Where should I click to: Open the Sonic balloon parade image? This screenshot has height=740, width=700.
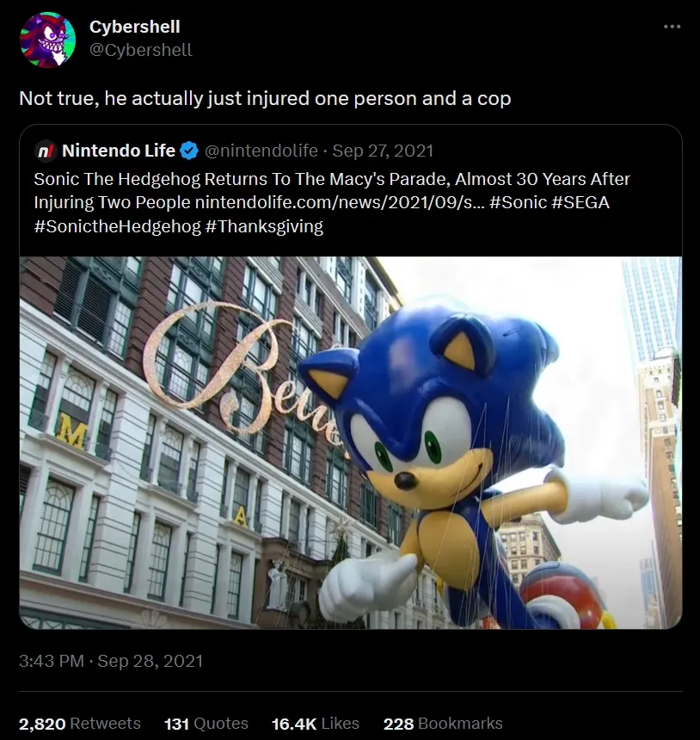coord(350,442)
